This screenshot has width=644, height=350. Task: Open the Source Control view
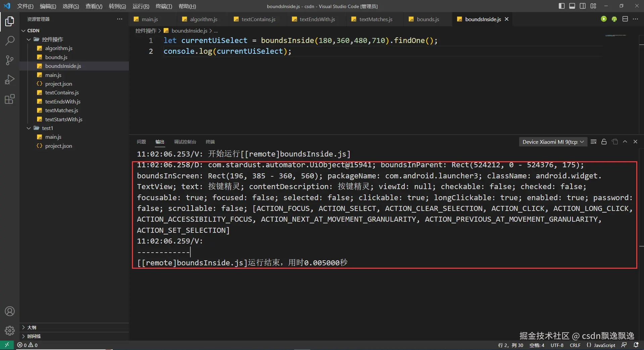coord(10,60)
